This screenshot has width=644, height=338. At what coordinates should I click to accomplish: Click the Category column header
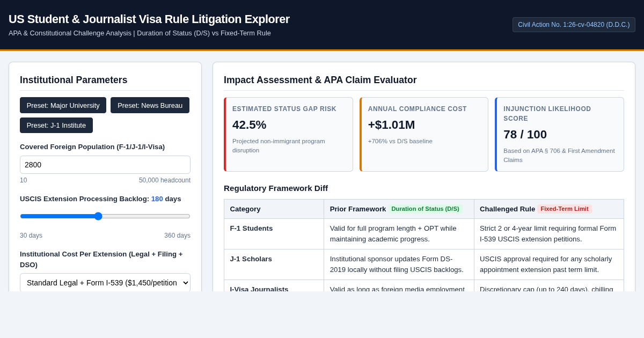click(274, 209)
